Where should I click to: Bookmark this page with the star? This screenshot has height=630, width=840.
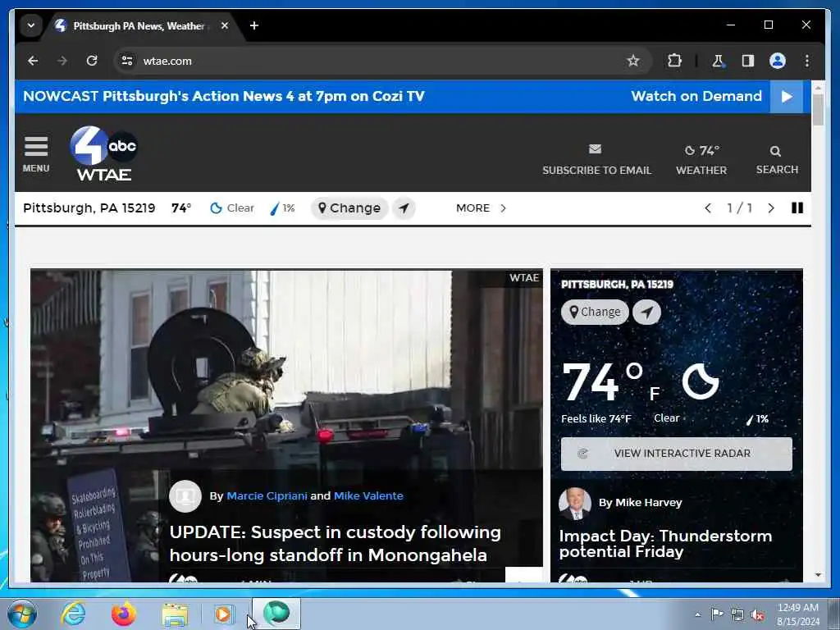(x=633, y=61)
